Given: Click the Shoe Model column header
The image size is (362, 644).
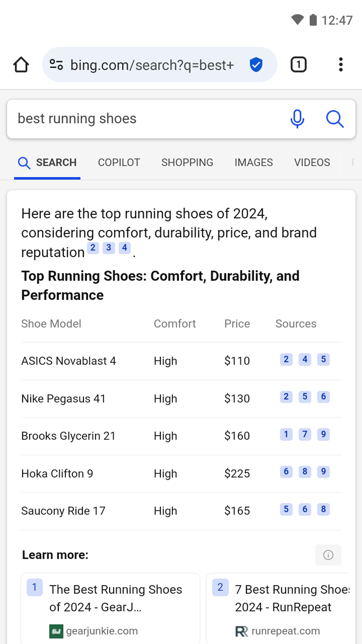Looking at the screenshot, I should coord(51,324).
